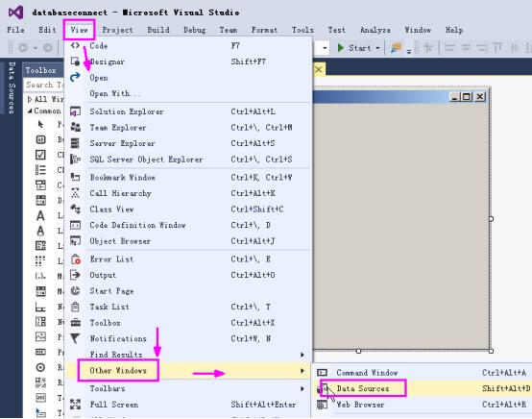Click the Code menu item icon

pos(75,45)
